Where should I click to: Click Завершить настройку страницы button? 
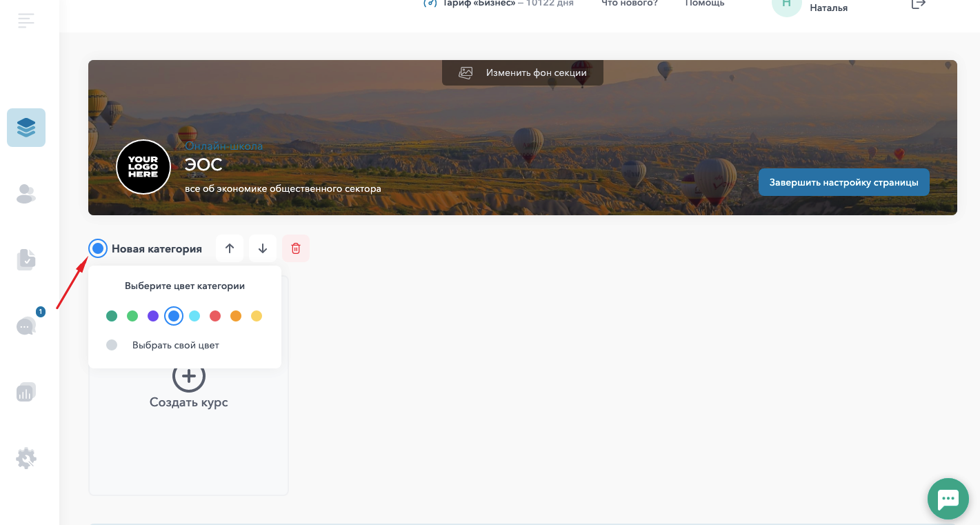[x=844, y=183]
